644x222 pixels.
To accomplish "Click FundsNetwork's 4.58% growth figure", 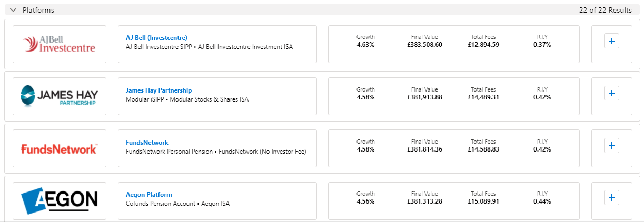I will (365, 149).
